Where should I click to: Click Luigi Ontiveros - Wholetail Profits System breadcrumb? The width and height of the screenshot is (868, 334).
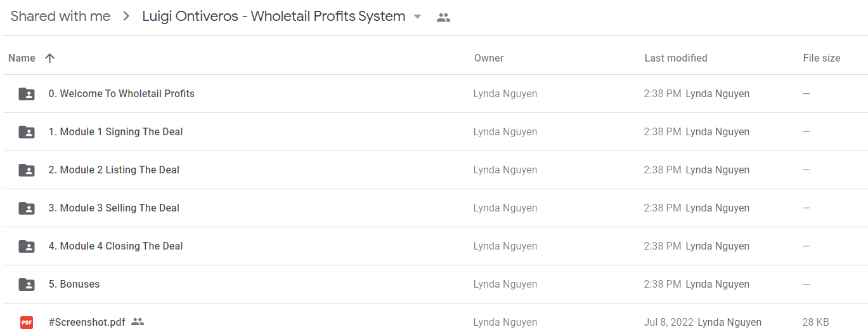274,17
